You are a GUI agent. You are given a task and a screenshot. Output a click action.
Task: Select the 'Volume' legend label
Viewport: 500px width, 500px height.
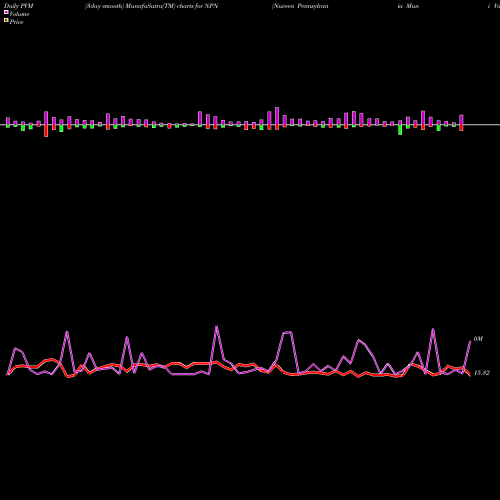click(19, 14)
